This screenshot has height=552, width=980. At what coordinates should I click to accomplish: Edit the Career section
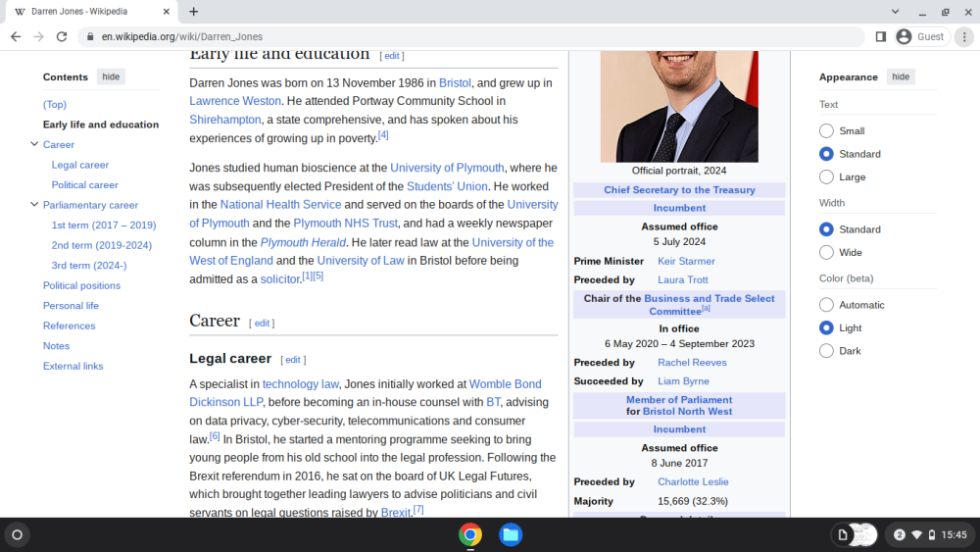(x=262, y=324)
